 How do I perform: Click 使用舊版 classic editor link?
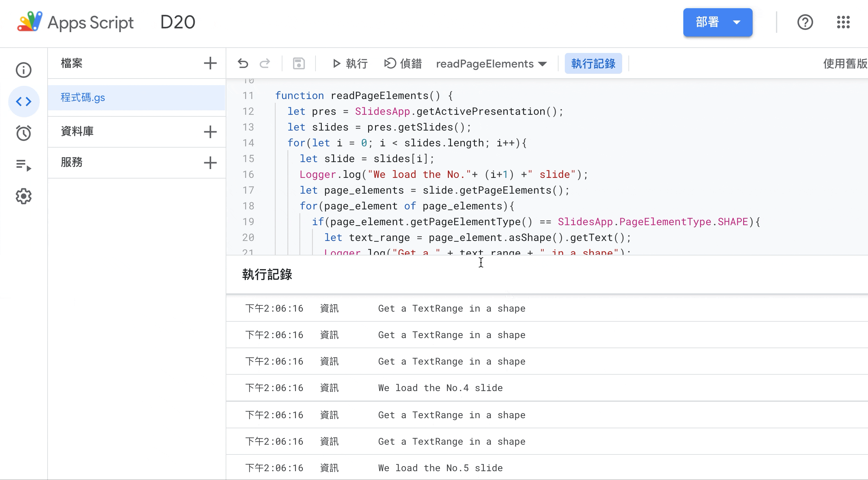click(845, 63)
